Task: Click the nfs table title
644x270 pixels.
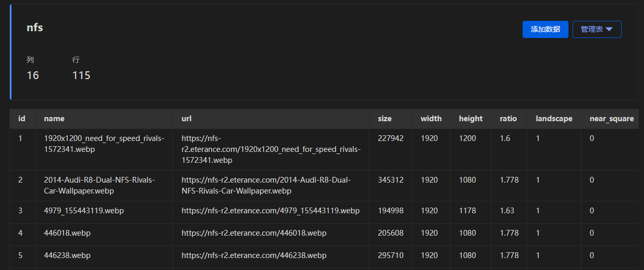Action: pos(35,28)
